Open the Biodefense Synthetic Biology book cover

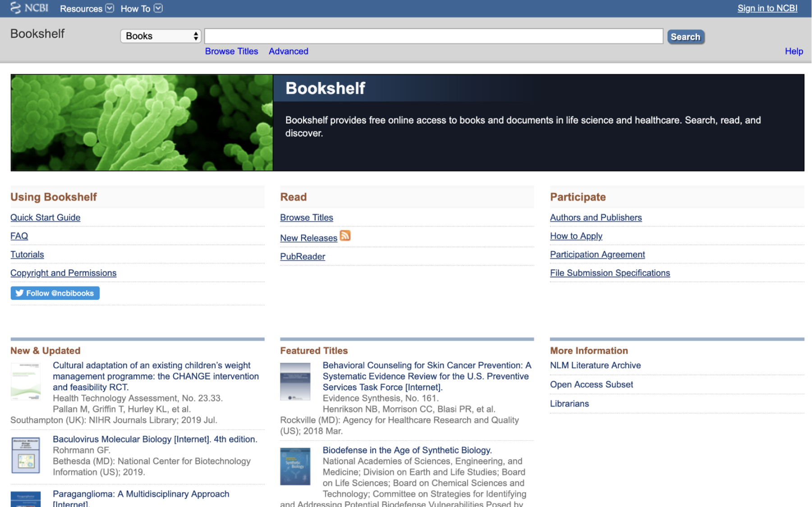[295, 466]
